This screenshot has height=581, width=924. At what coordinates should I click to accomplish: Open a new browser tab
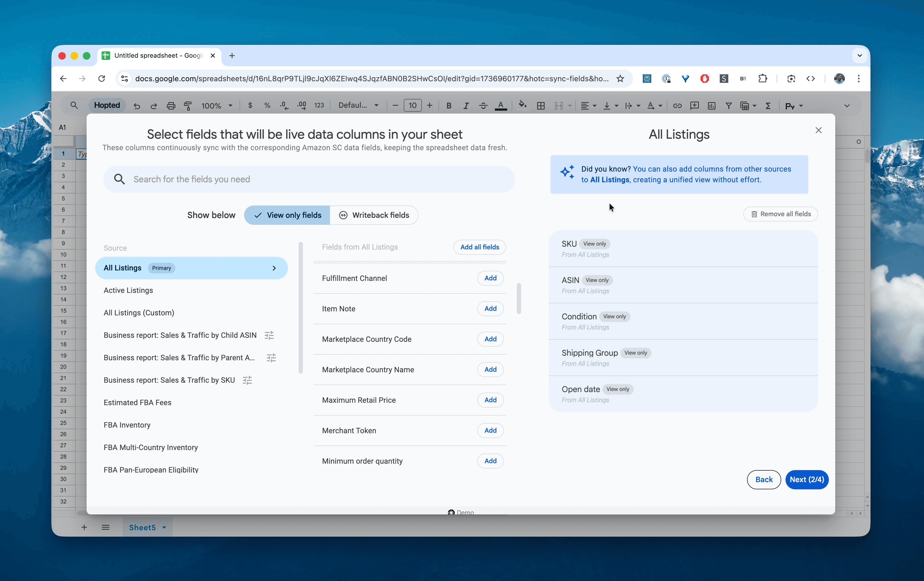(x=232, y=56)
